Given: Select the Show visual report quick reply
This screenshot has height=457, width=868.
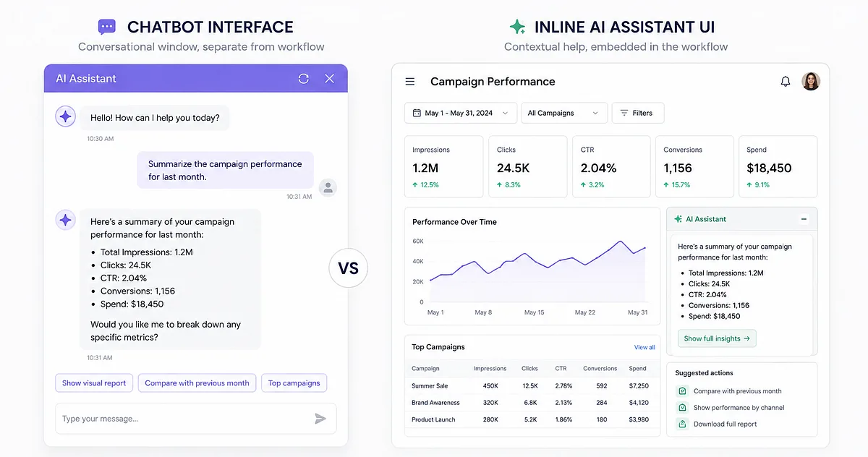Looking at the screenshot, I should 94,383.
